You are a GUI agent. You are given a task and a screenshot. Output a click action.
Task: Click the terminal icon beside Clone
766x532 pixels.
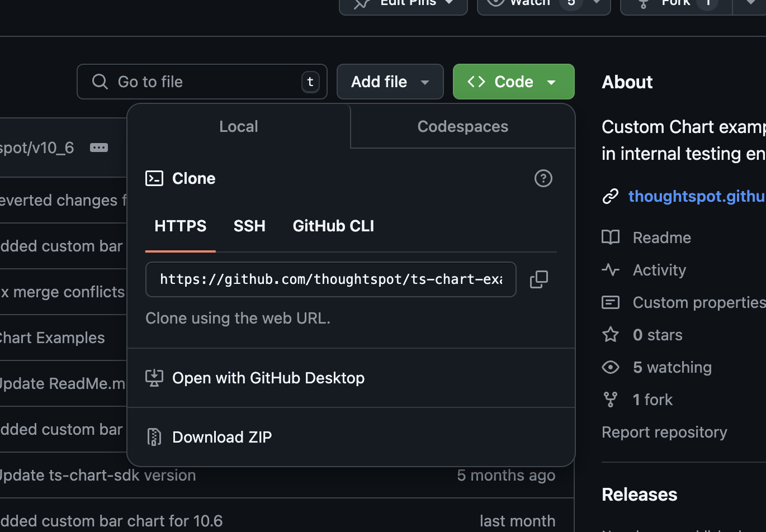tap(154, 178)
